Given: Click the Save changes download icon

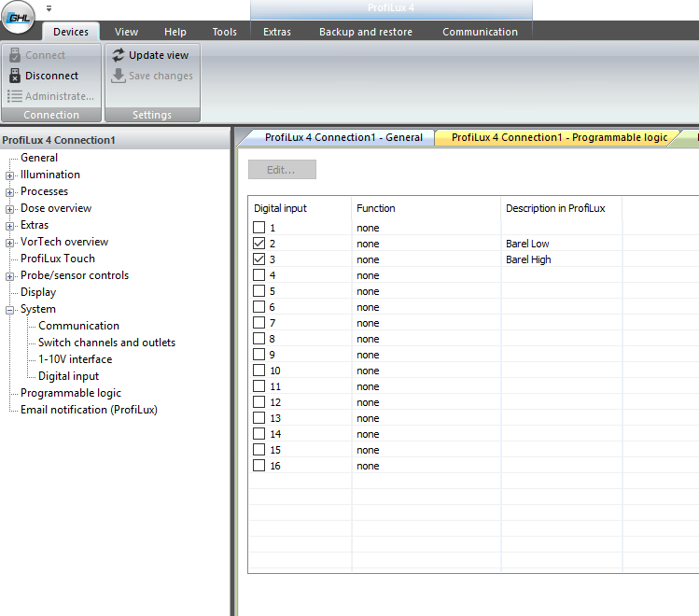Looking at the screenshot, I should click(119, 76).
